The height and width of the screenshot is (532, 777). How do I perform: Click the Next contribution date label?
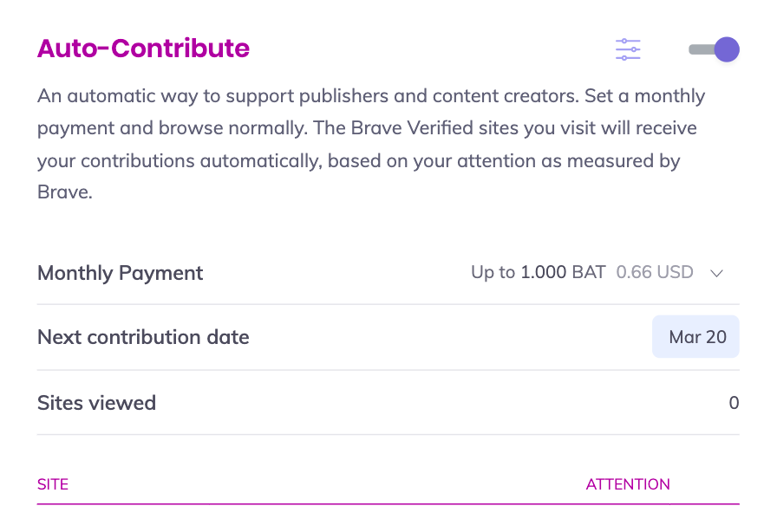[x=143, y=337]
